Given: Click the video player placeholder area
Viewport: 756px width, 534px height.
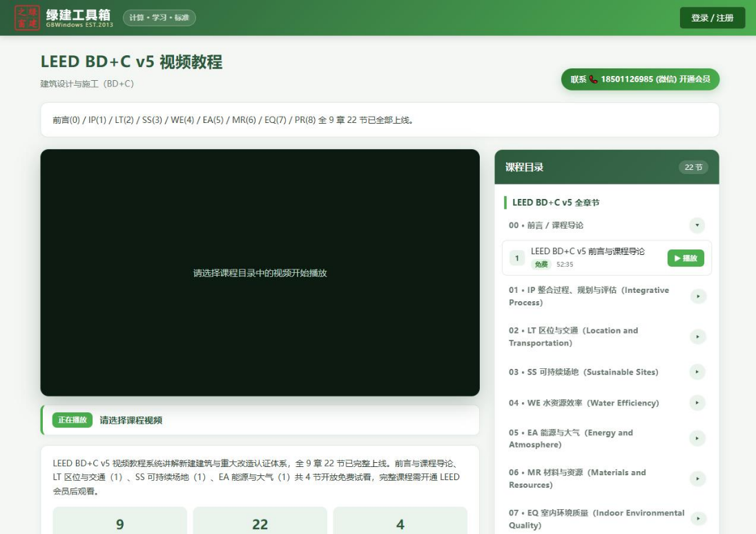Looking at the screenshot, I should (x=260, y=273).
